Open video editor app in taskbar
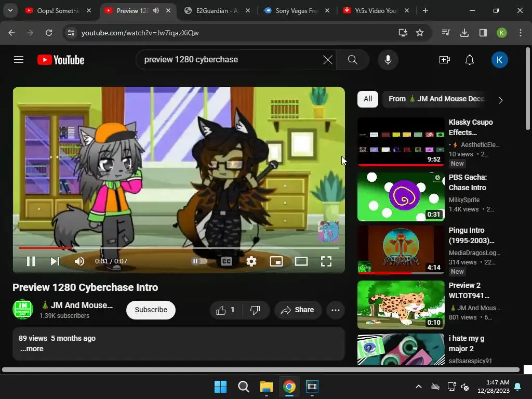 (312, 387)
